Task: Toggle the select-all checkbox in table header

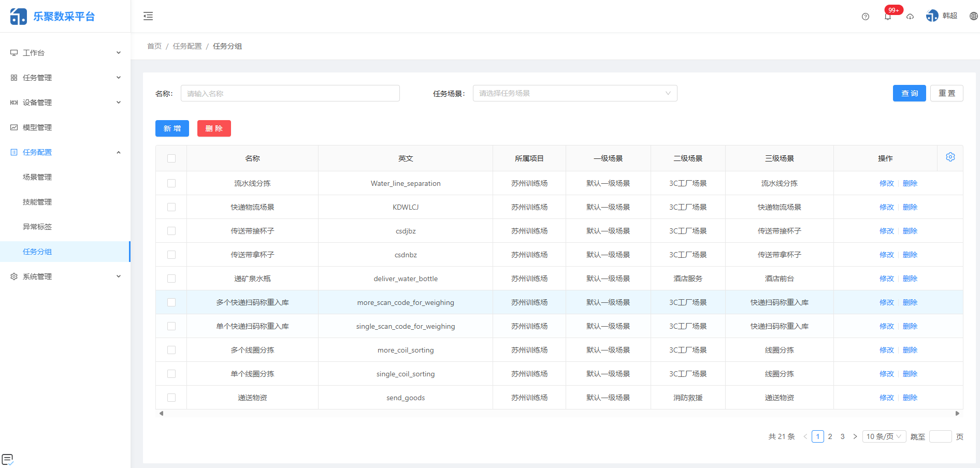Action: pos(171,158)
